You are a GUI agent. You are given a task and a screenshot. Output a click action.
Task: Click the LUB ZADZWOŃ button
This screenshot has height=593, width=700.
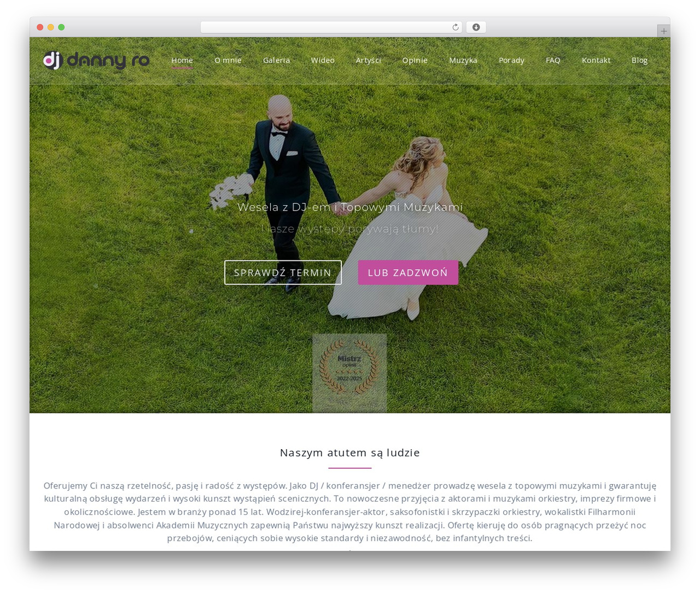[408, 272]
